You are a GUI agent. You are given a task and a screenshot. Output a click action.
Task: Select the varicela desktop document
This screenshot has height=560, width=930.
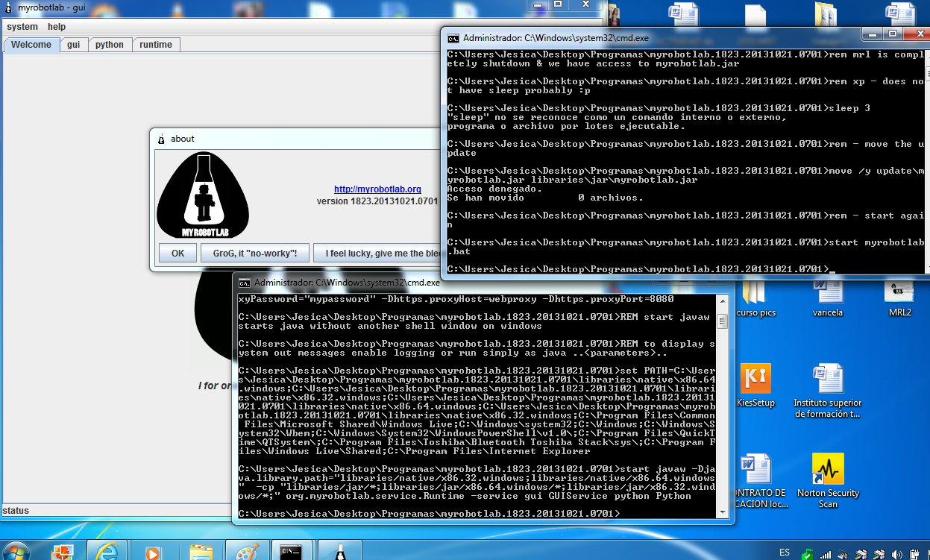(828, 298)
